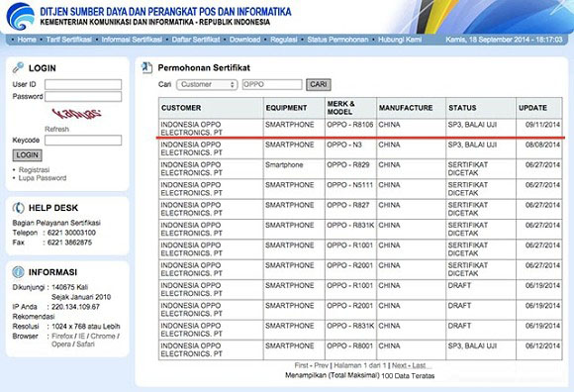Image resolution: width=574 pixels, height=392 pixels.
Task: Open the Regulasi menu item
Action: click(x=284, y=40)
